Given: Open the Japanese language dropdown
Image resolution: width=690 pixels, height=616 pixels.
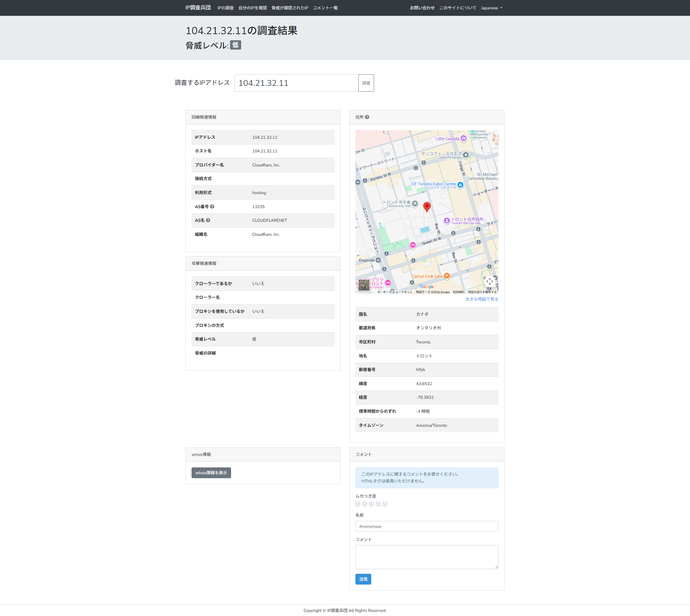Looking at the screenshot, I should pos(491,8).
